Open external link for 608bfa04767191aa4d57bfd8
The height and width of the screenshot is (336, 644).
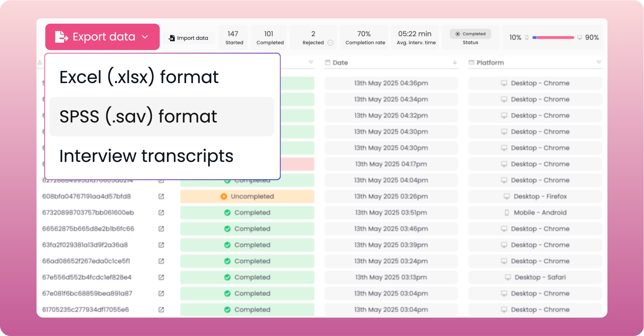[x=161, y=196]
